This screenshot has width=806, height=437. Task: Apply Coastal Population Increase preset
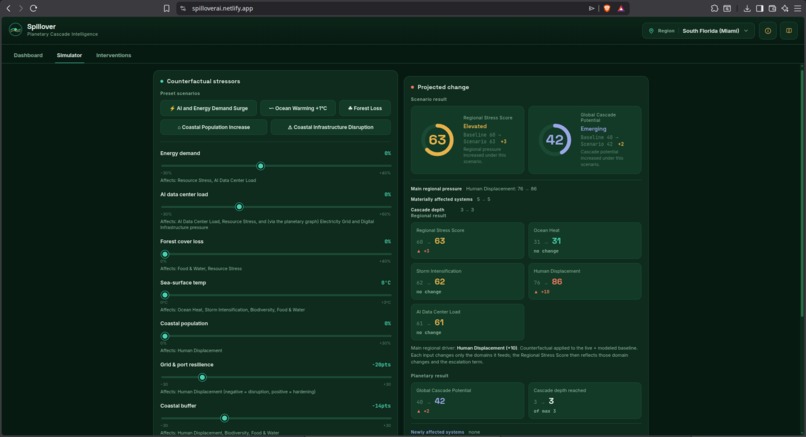pos(214,127)
